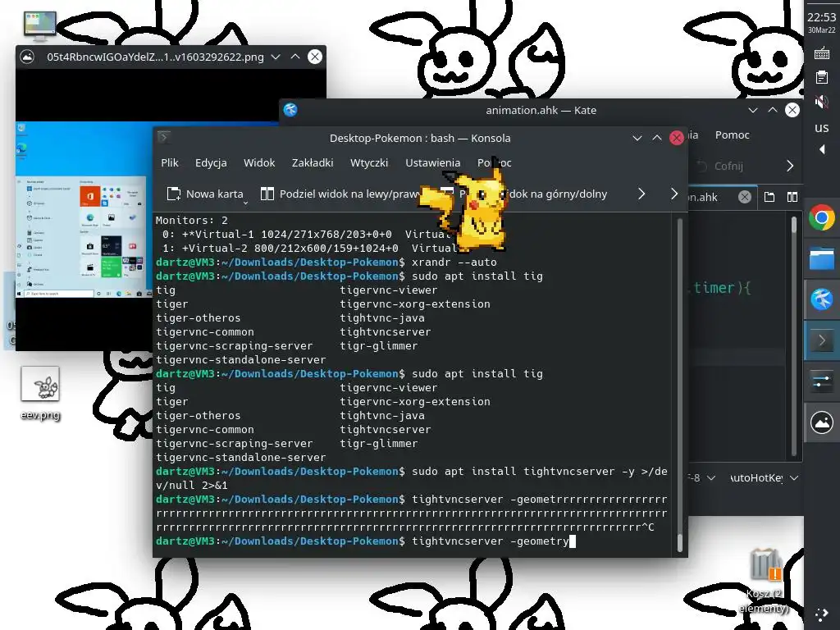Minimize the image viewer window
Image resolution: width=840 pixels, height=630 pixels.
tap(276, 57)
